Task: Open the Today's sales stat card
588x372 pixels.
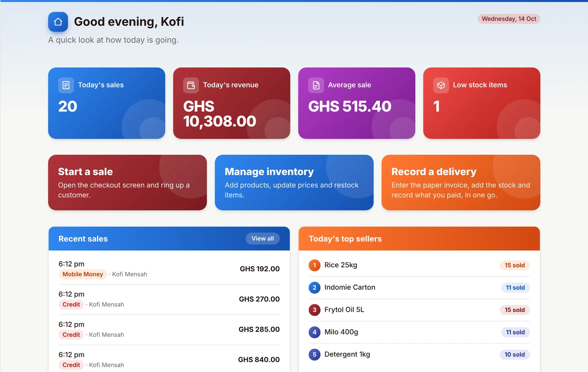Action: 107,103
